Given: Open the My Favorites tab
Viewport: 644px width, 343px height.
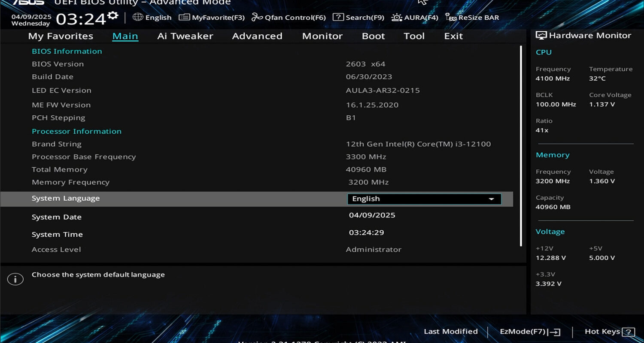Looking at the screenshot, I should pyautogui.click(x=61, y=36).
